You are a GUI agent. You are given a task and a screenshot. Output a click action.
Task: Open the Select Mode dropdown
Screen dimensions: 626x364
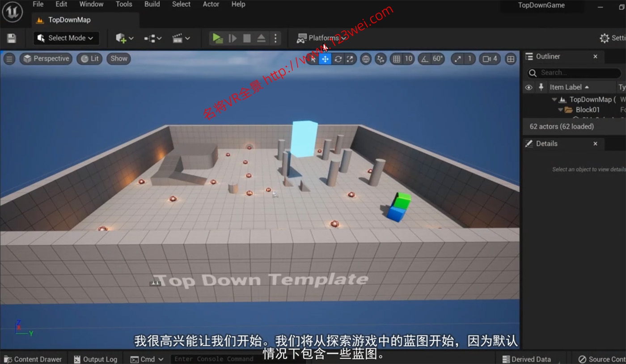(65, 38)
